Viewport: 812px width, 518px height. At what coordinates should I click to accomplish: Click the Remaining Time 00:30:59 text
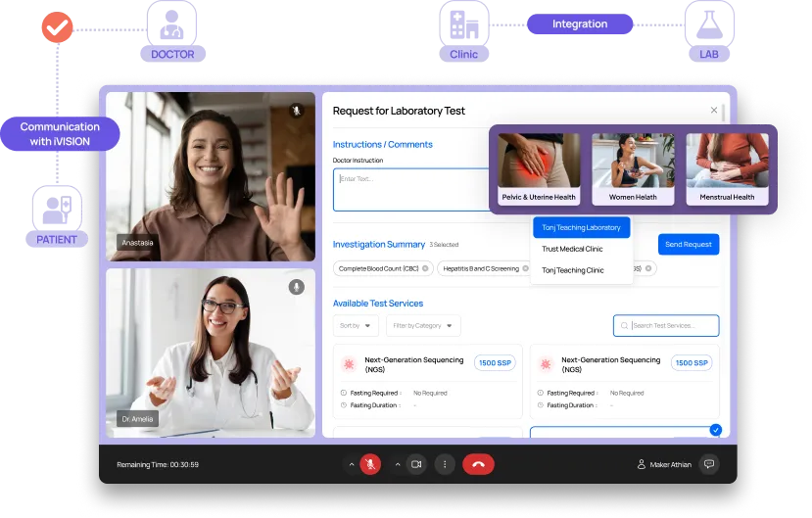pos(158,465)
